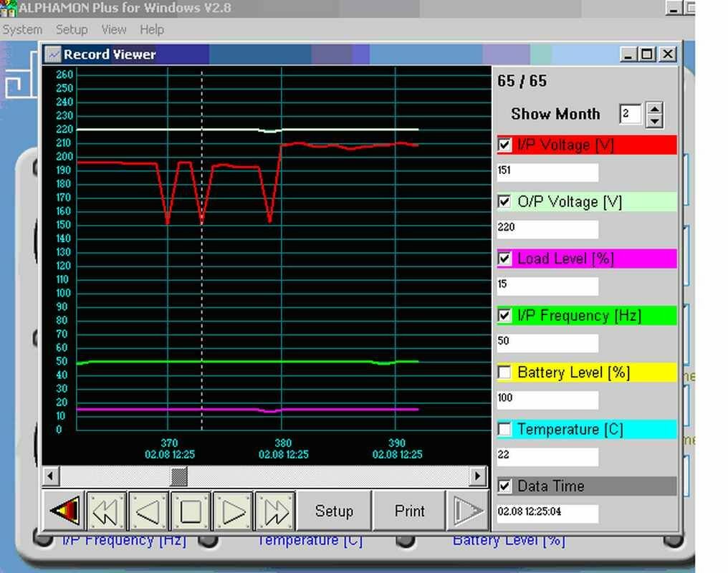Viewport: 728px width, 573px height.
Task: Click the Setup button below the chart
Action: [334, 511]
